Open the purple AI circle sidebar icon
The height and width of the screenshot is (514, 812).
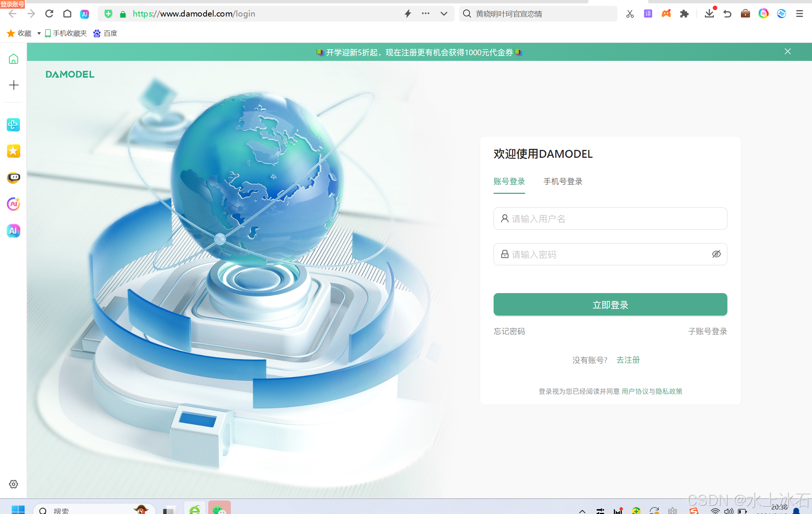(x=14, y=204)
